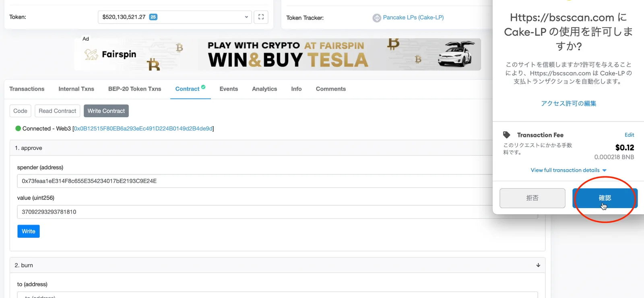
Task: Open the Token balance dropdown
Action: pos(175,17)
